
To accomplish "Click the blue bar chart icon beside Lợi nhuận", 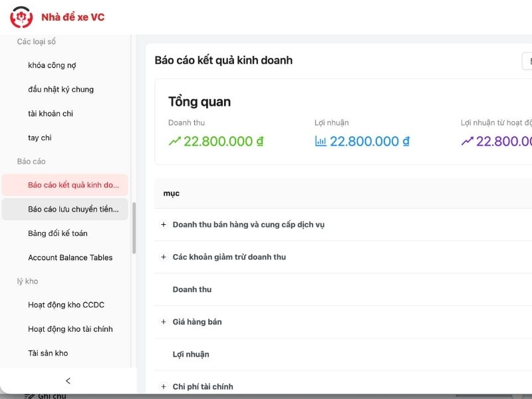I will pos(321,141).
